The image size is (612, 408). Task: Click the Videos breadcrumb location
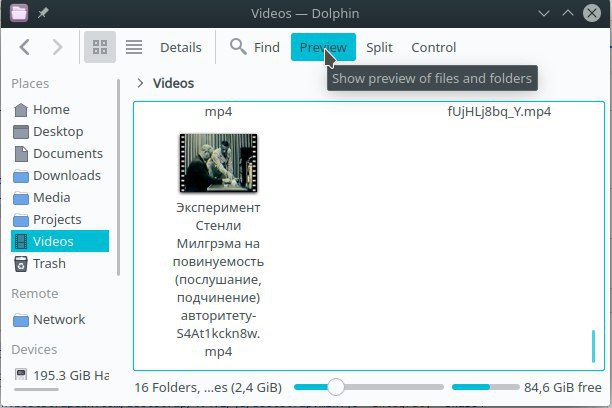(173, 83)
